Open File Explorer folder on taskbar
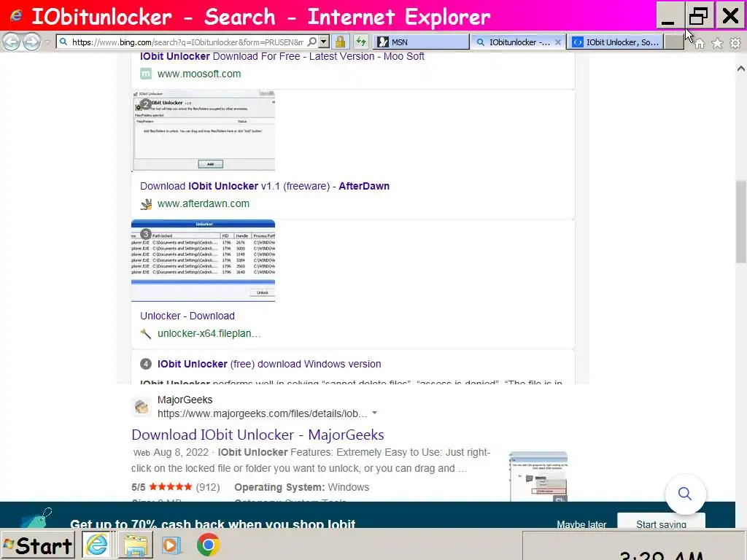Screen dimensions: 747x560 tap(135, 545)
